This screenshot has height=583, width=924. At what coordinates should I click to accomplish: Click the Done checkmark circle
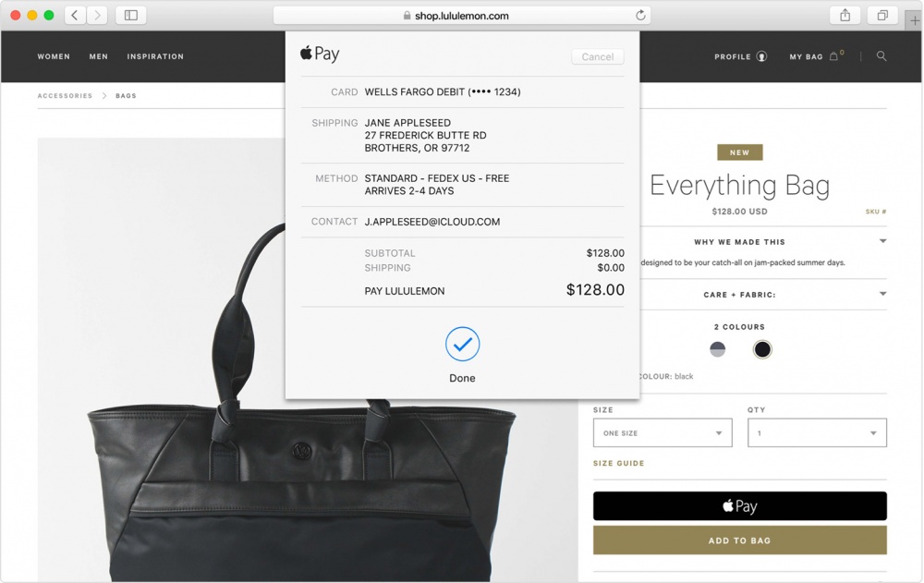coord(463,344)
